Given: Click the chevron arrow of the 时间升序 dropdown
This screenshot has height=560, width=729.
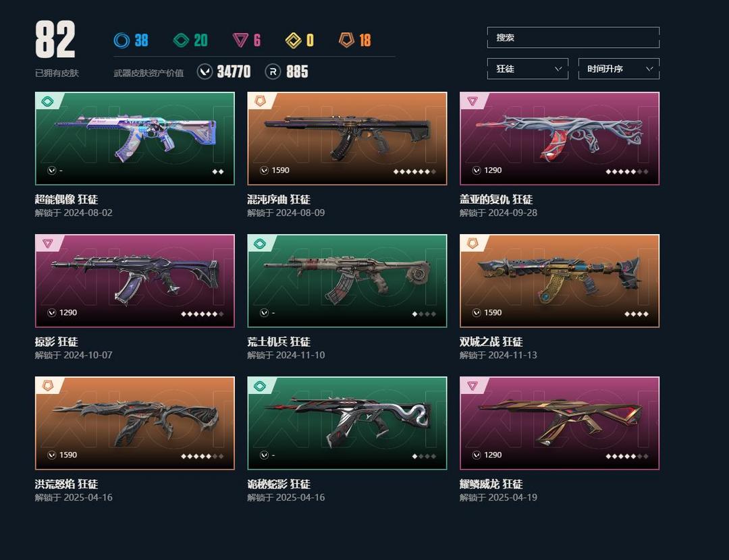Looking at the screenshot, I should [649, 69].
